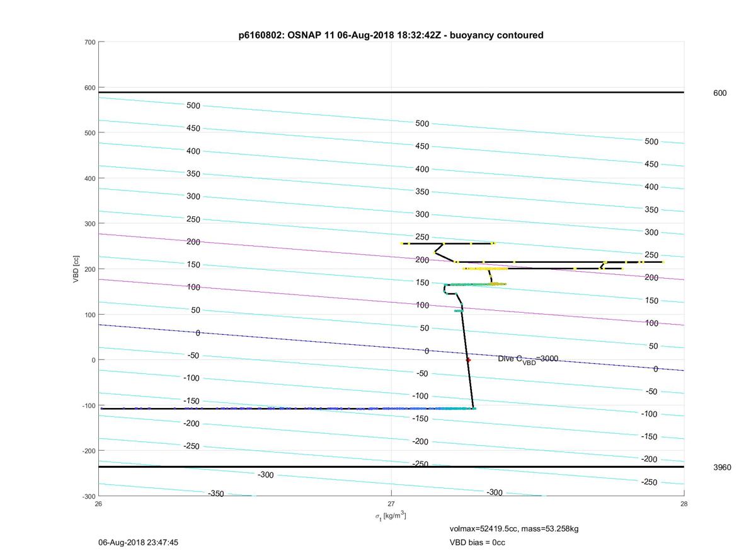Select the '06-Aug-2018 23:47:45' timestamp
Screen dimensions: 756x558
coord(139,542)
